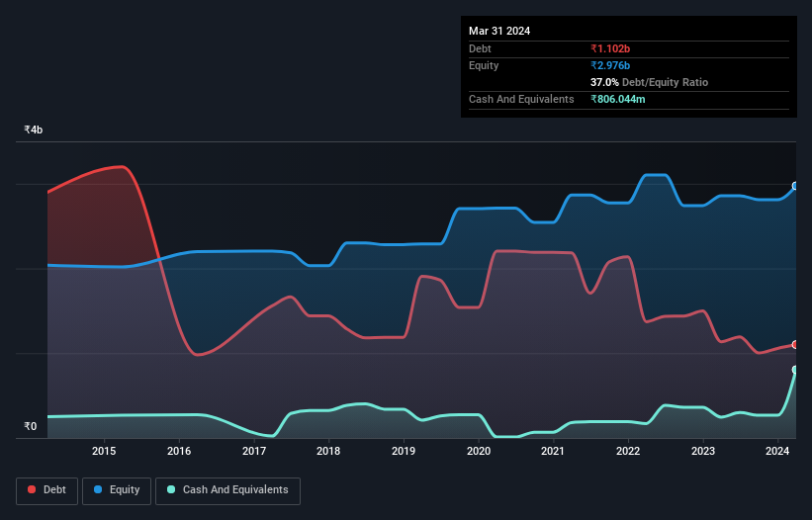Screen dimensions: 812x520
Task: Click the Equity label in tooltip
Action: click(x=484, y=65)
